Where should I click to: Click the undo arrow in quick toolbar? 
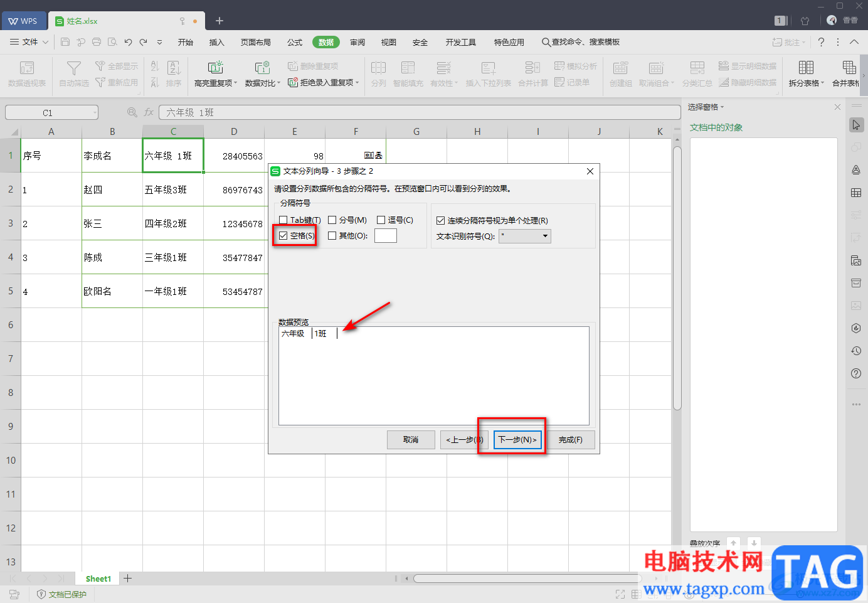(128, 42)
